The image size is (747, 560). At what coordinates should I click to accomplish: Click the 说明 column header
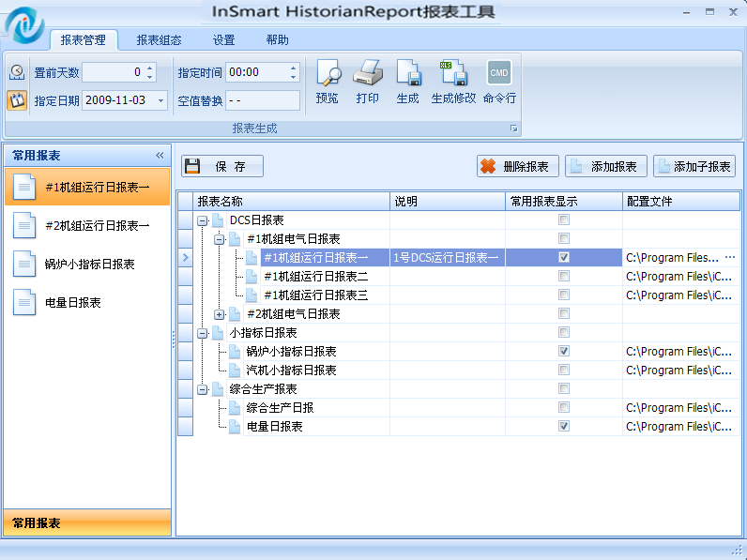(448, 202)
